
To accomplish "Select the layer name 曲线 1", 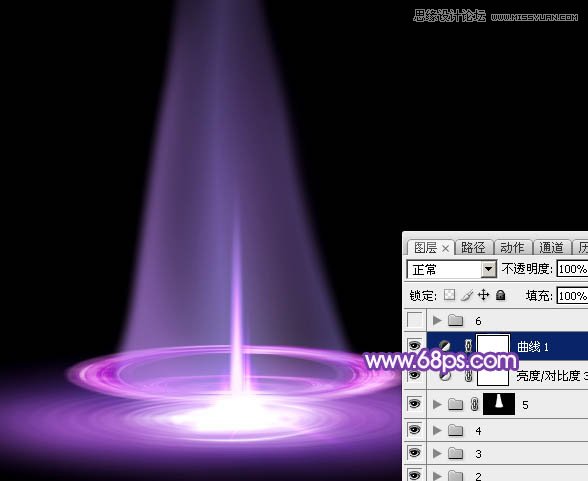I will (533, 347).
